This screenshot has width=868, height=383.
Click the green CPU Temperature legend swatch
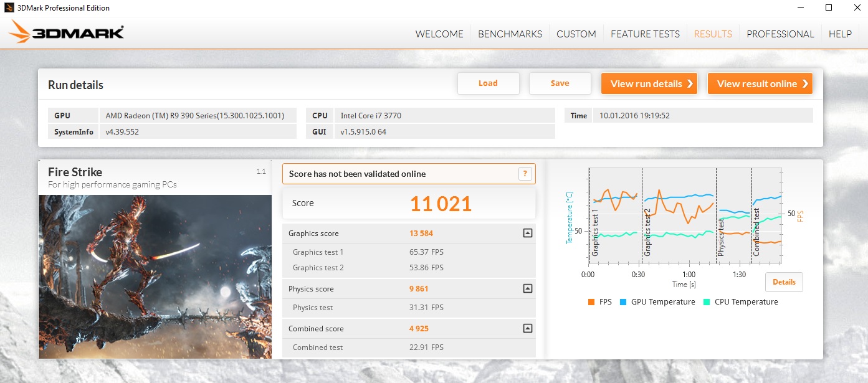pos(707,302)
